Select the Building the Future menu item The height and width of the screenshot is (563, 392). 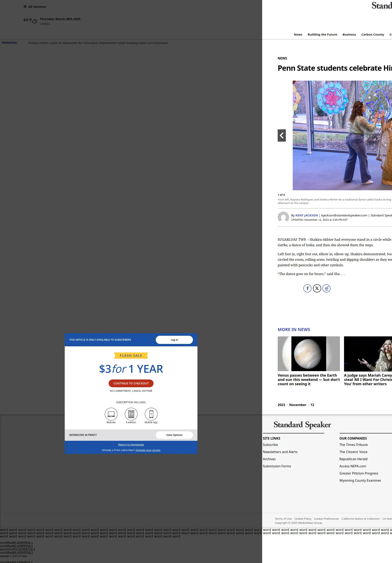322,35
